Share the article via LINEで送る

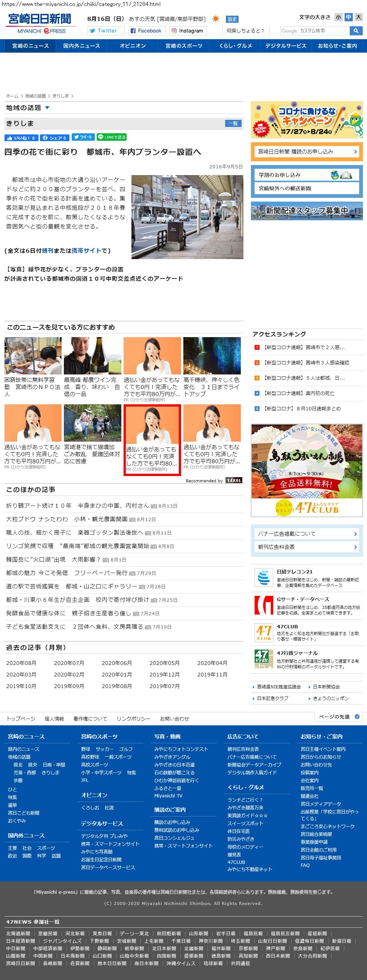tap(111, 137)
